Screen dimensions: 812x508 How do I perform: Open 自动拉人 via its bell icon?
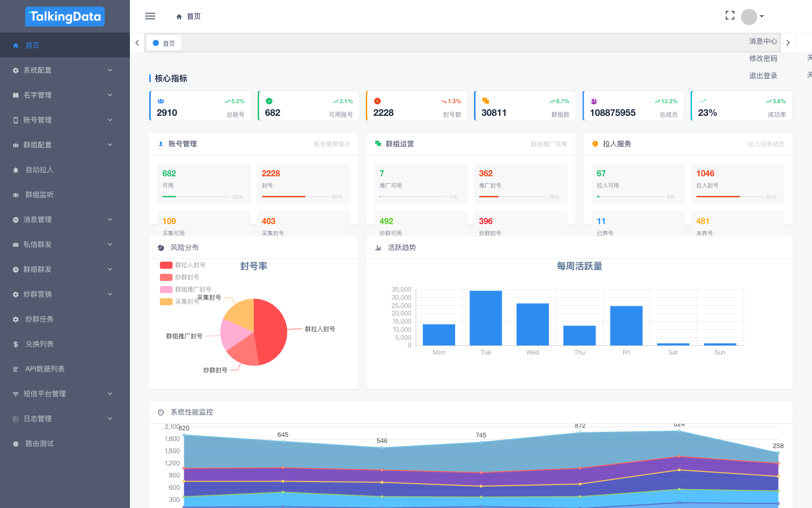click(x=16, y=170)
